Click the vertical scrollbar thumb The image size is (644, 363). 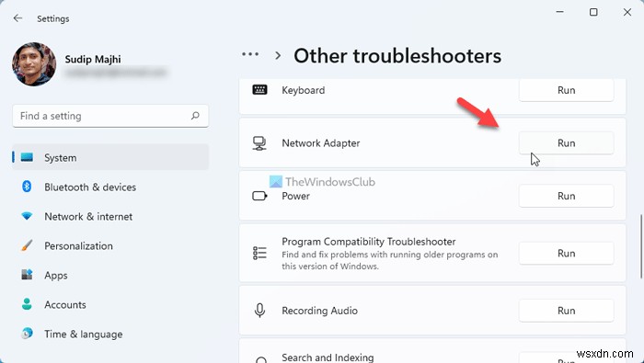point(641,245)
